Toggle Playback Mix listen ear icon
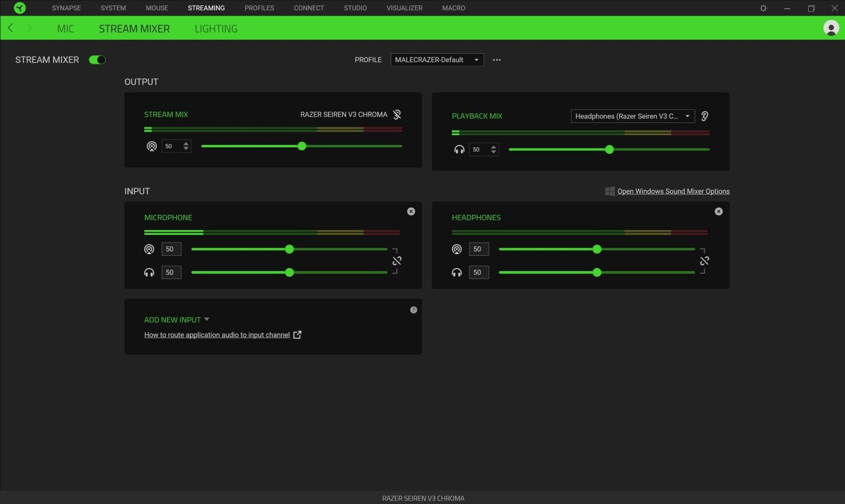The width and height of the screenshot is (845, 504). [x=704, y=116]
